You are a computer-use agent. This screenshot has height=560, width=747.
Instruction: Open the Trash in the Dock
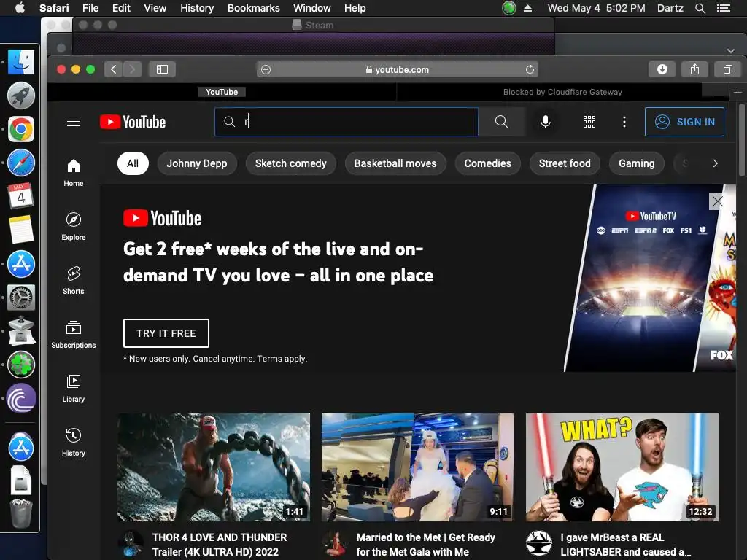pos(21,513)
